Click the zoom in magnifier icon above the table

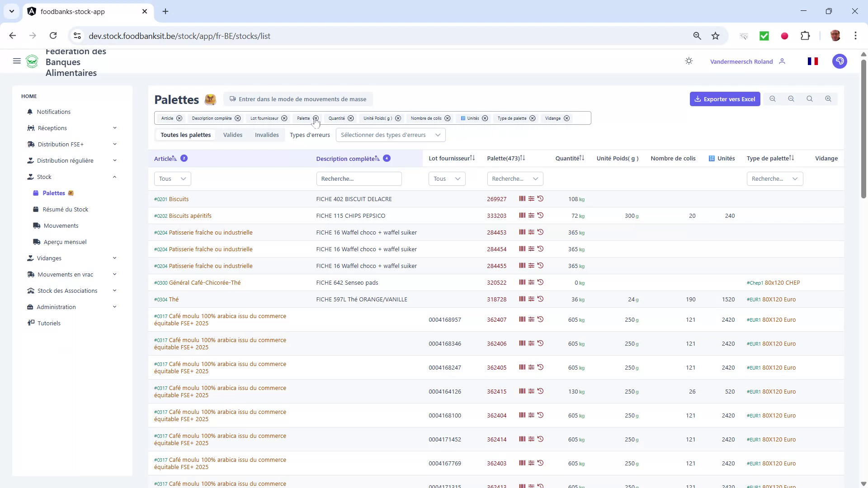click(828, 99)
